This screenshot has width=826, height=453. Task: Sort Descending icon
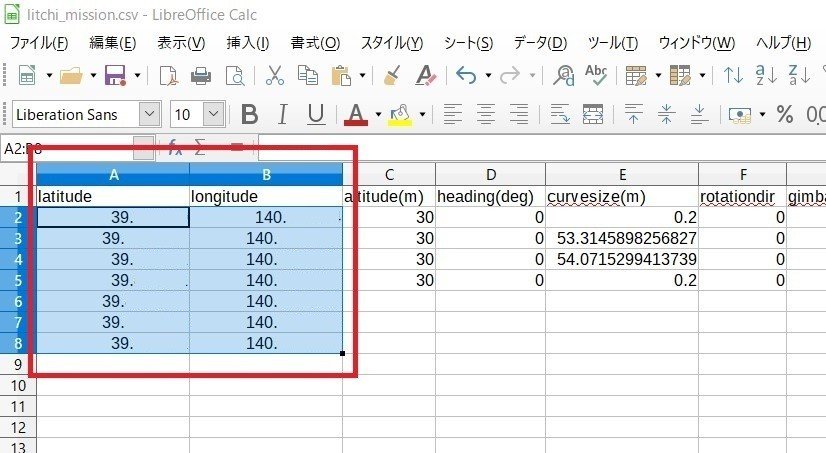click(799, 75)
